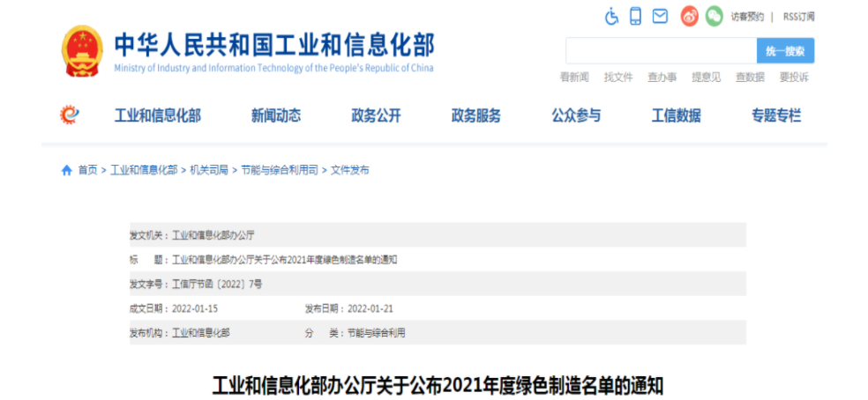Click the ministry title 中华人民共和国工业和信息化部

coord(274,44)
